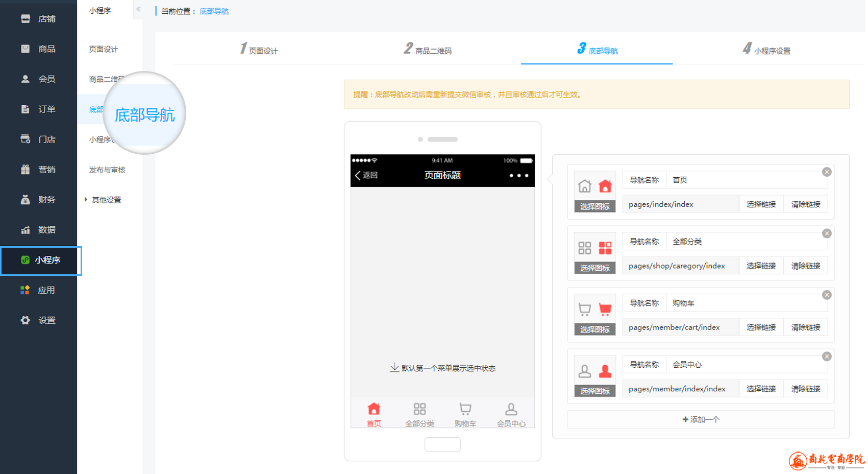Open 页面设计 in the submenu

(104, 49)
